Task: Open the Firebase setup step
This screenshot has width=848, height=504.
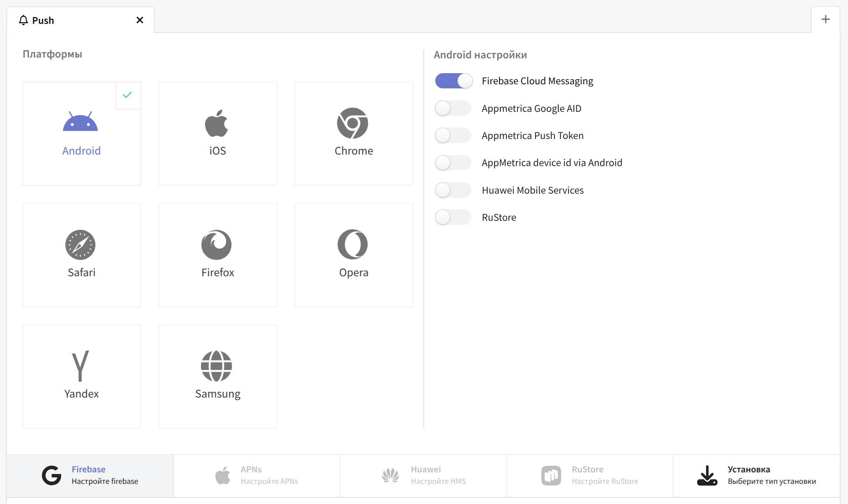Action: (x=90, y=476)
